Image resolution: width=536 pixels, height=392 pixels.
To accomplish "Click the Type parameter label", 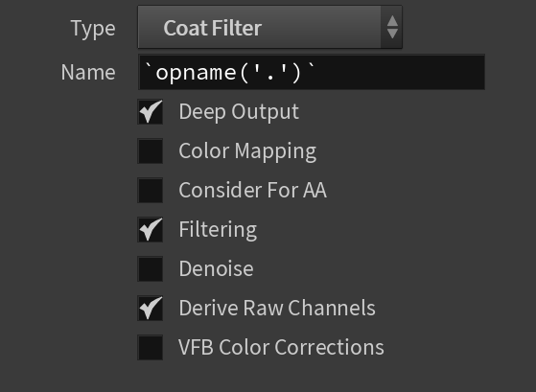I will (x=93, y=29).
